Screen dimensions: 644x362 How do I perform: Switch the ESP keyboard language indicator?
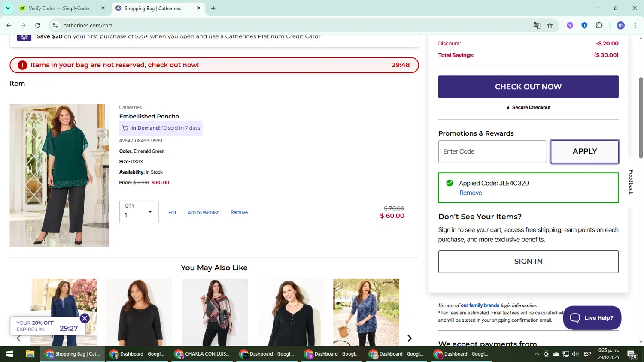(x=587, y=354)
